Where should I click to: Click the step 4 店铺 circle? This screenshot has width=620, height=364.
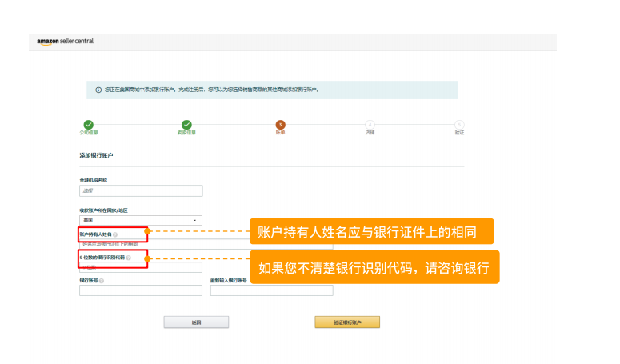370,125
